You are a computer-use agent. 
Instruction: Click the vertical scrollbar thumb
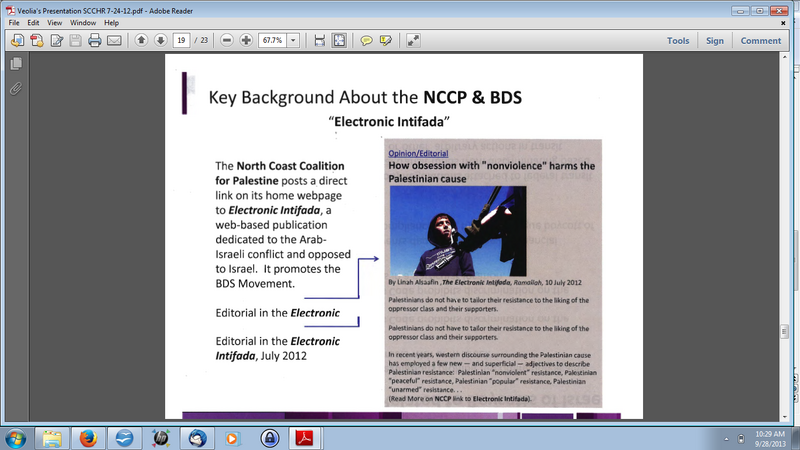pos(784,331)
